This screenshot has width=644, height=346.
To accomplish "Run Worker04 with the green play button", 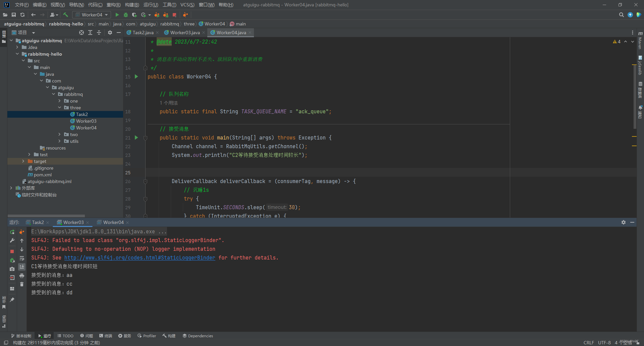I will (117, 15).
